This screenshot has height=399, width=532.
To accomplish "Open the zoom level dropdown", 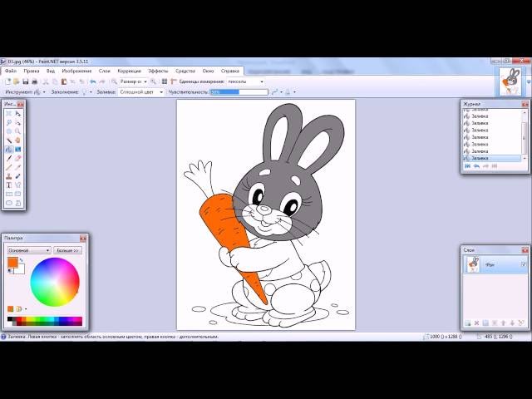I will pos(145,81).
